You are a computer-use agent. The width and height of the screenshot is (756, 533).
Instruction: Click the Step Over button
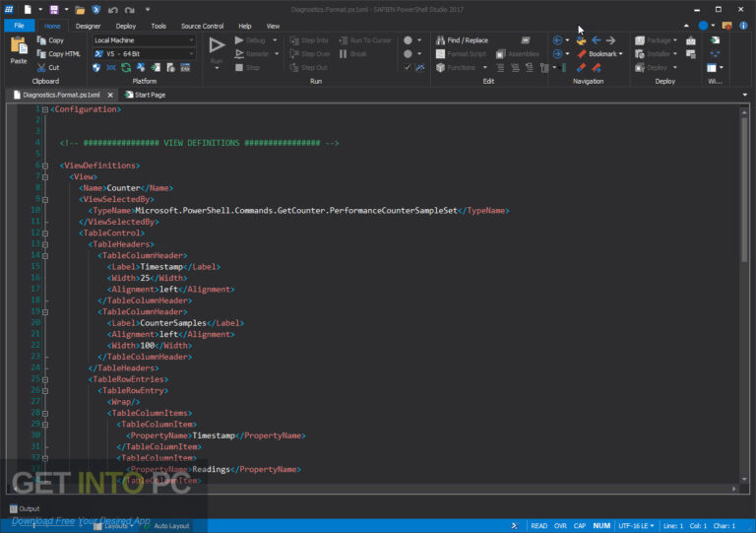click(x=310, y=54)
